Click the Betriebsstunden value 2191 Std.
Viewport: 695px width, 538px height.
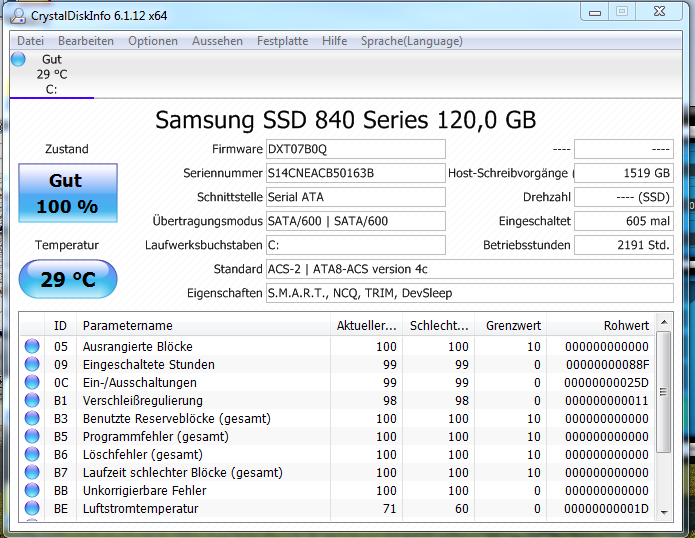[624, 245]
